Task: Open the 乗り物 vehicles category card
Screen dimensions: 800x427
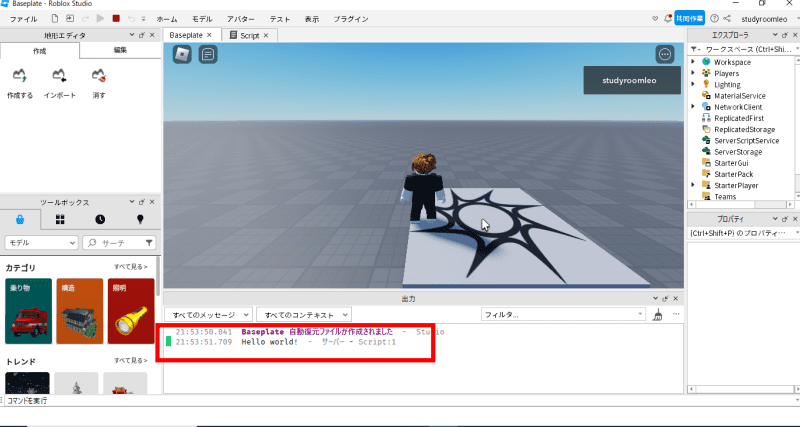Action: click(x=29, y=311)
